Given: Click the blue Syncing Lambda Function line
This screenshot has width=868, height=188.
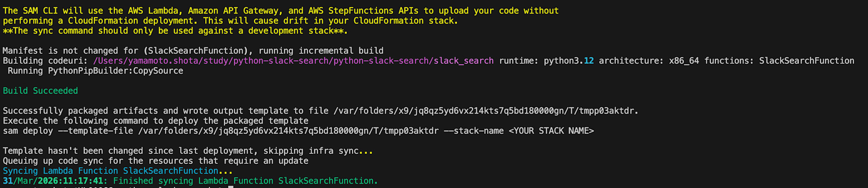Looking at the screenshot, I should (x=117, y=171).
